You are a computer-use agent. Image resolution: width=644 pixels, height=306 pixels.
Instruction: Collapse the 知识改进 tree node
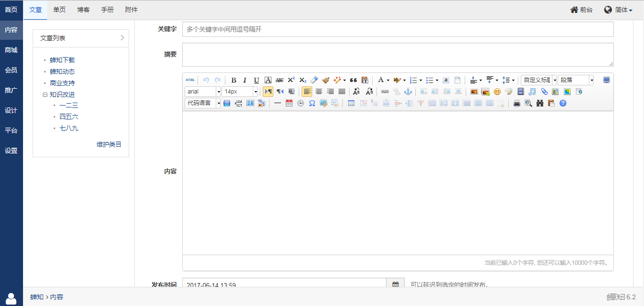coord(45,95)
